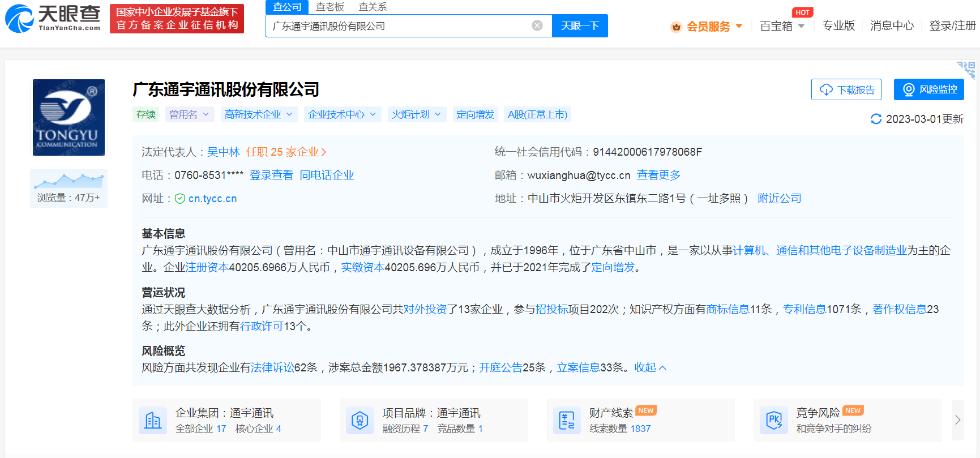Click 查看更多 beside the email
This screenshot has width=980, height=458.
tap(659, 175)
